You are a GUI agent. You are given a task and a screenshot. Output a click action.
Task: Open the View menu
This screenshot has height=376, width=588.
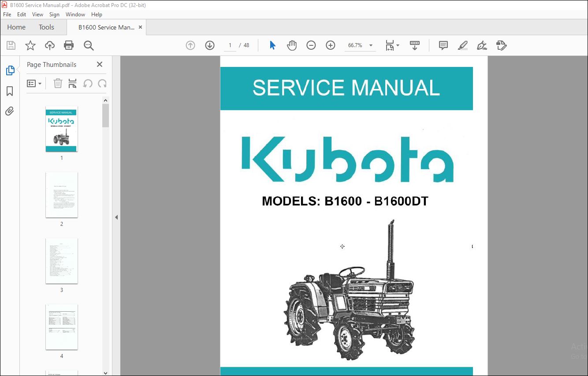point(38,15)
